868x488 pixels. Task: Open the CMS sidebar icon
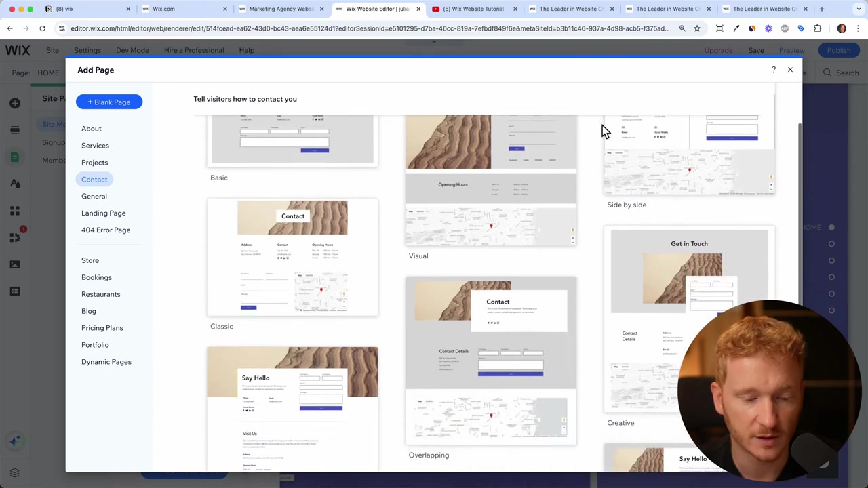tap(15, 291)
